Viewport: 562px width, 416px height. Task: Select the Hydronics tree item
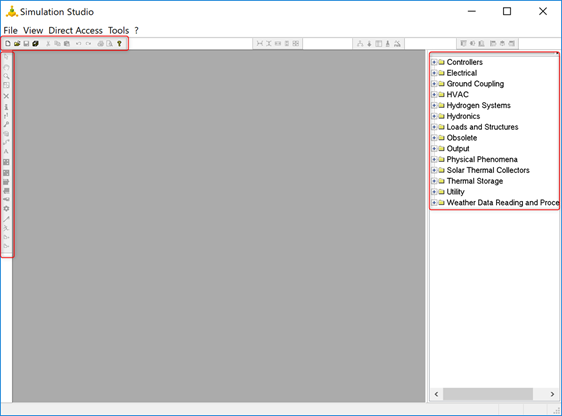[x=463, y=116]
